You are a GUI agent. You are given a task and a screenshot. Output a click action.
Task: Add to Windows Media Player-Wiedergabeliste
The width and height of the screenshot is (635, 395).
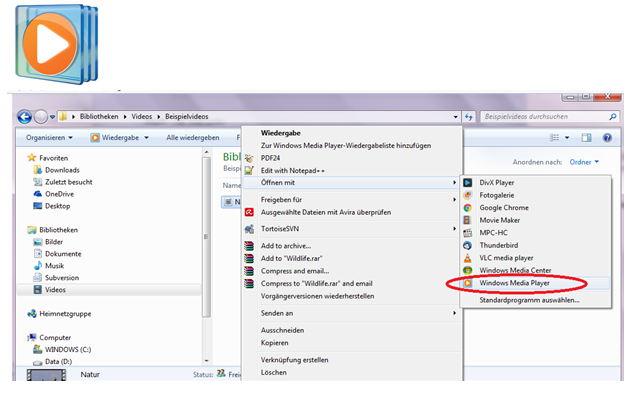click(x=346, y=145)
